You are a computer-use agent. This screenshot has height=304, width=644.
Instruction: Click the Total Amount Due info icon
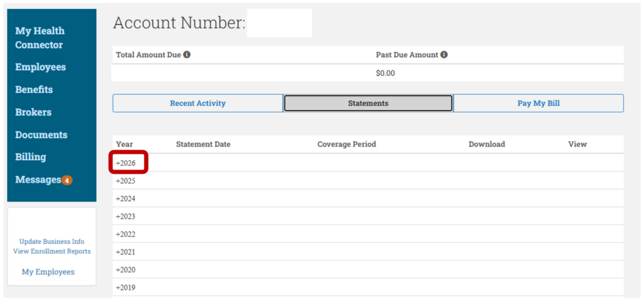186,55
